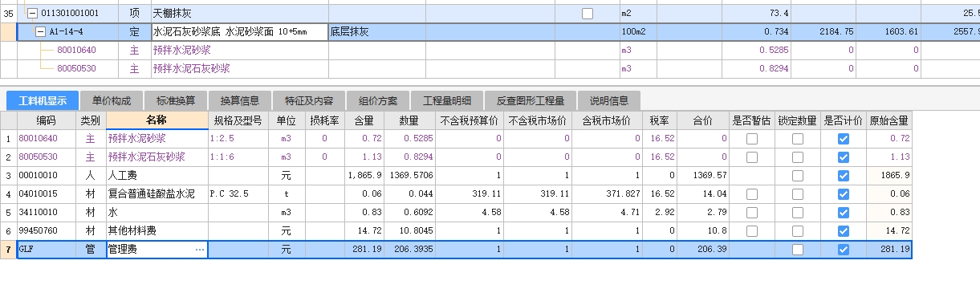
Task: Open the 反查图形工程量 tab
Action: (x=531, y=101)
